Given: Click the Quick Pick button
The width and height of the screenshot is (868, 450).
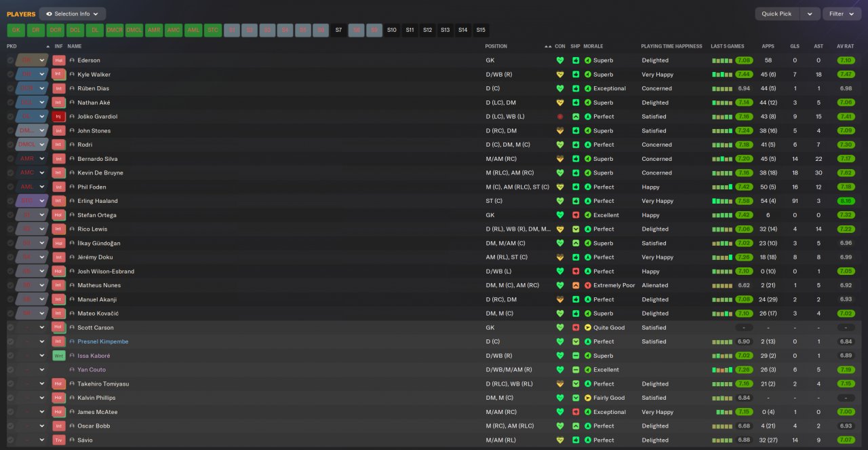Looking at the screenshot, I should coord(777,14).
